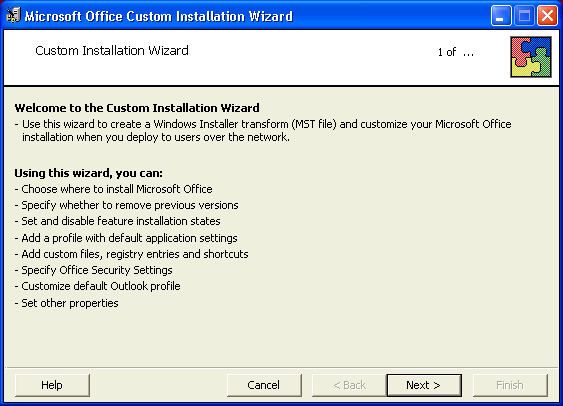Click "Specify whether to remove previous versions"
This screenshot has width=563, height=406.
click(126, 205)
